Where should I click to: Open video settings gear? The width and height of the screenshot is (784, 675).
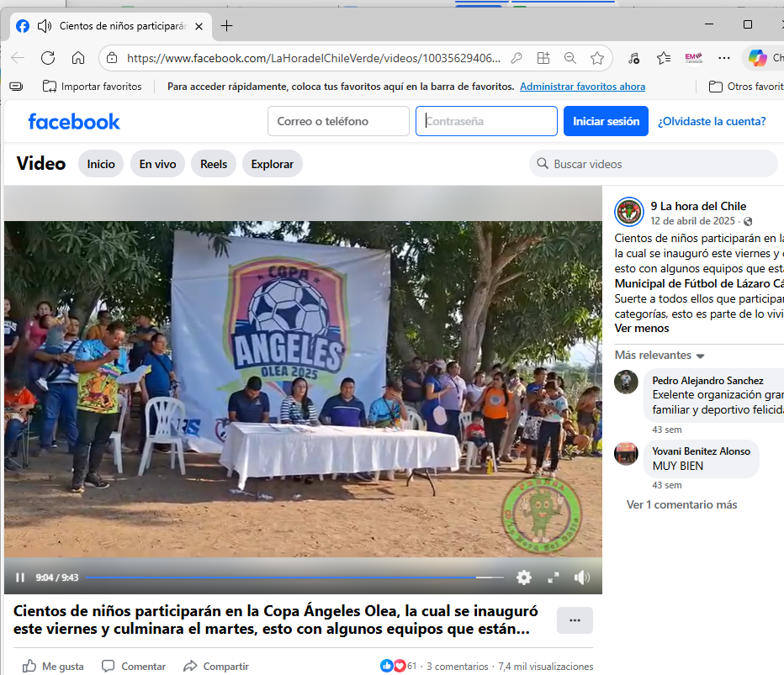coord(523,577)
